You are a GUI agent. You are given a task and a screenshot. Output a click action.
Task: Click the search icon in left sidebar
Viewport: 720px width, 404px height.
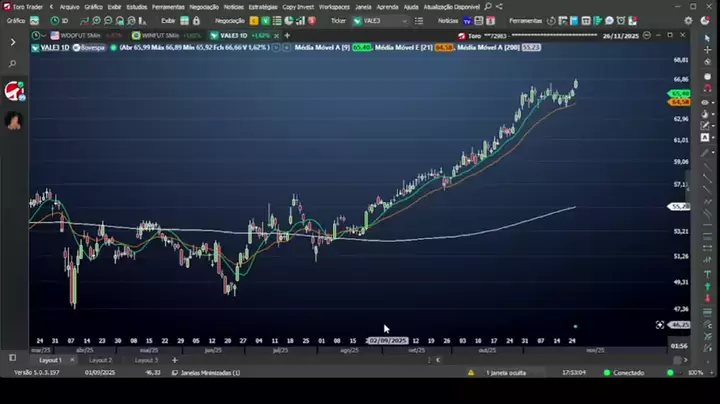click(x=13, y=64)
